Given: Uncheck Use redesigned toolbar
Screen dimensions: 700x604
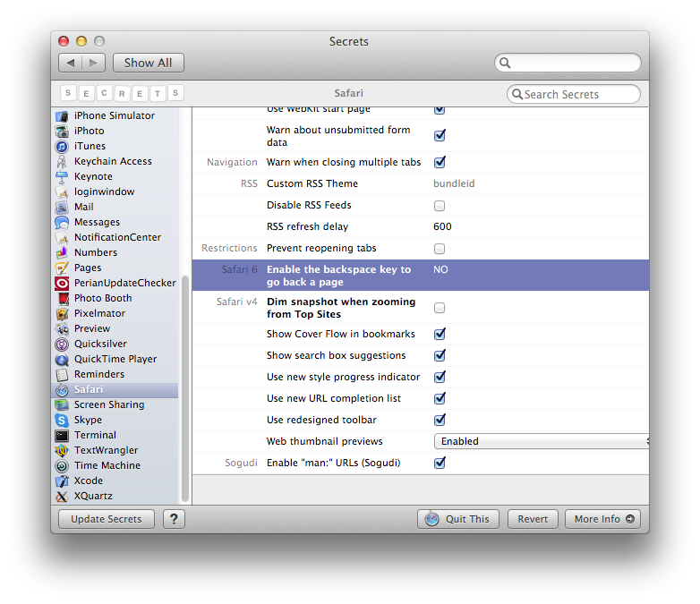Looking at the screenshot, I should tap(440, 420).
